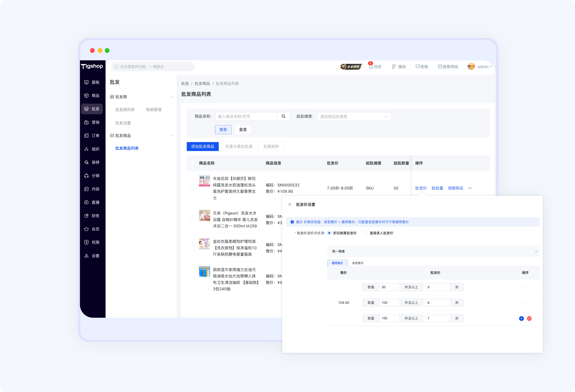Select the 直接录入批发价 radio button

pyautogui.click(x=366, y=233)
